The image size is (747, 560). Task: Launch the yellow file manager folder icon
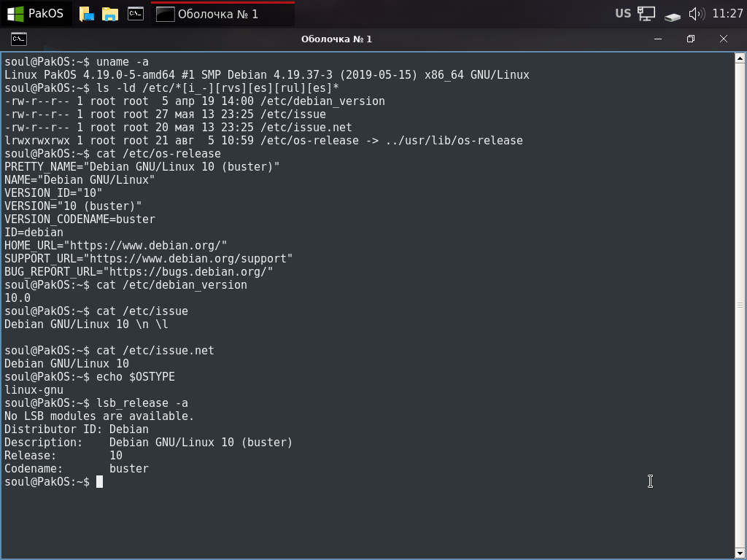click(x=110, y=14)
